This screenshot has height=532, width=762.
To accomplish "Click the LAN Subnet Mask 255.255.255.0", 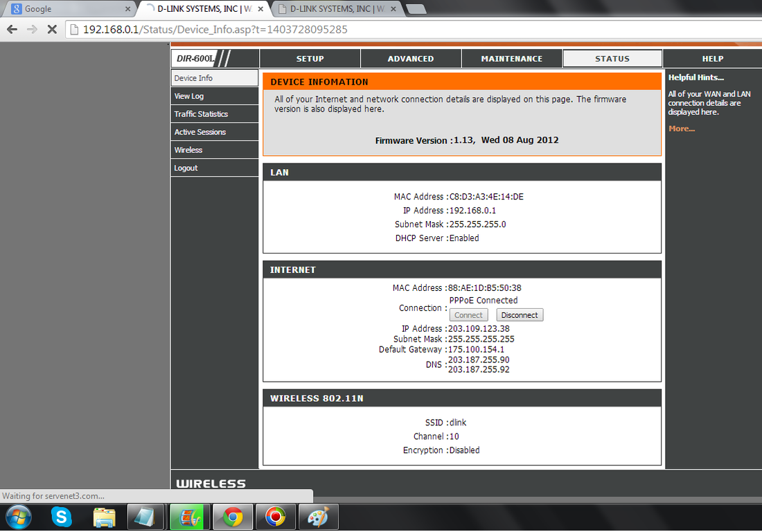I will [x=477, y=224].
